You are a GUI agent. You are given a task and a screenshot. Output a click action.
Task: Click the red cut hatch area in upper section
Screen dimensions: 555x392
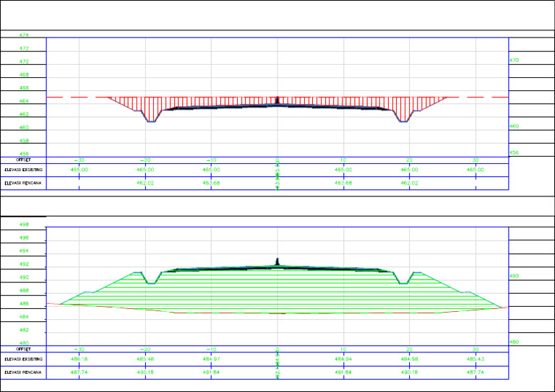pos(217,102)
